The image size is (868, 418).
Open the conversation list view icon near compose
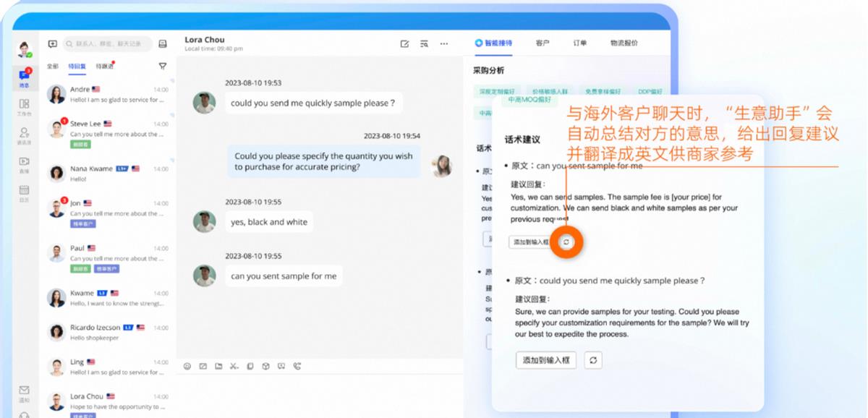pyautogui.click(x=424, y=43)
